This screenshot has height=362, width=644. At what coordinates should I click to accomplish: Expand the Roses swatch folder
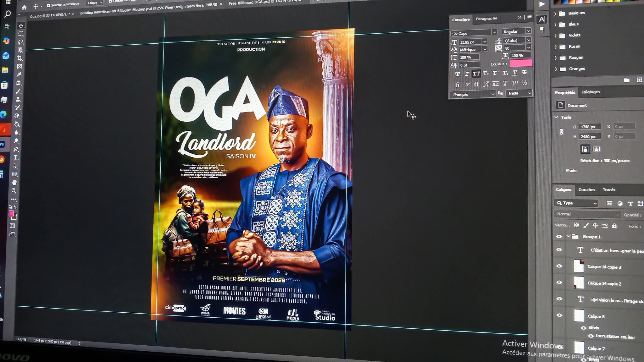coord(556,47)
